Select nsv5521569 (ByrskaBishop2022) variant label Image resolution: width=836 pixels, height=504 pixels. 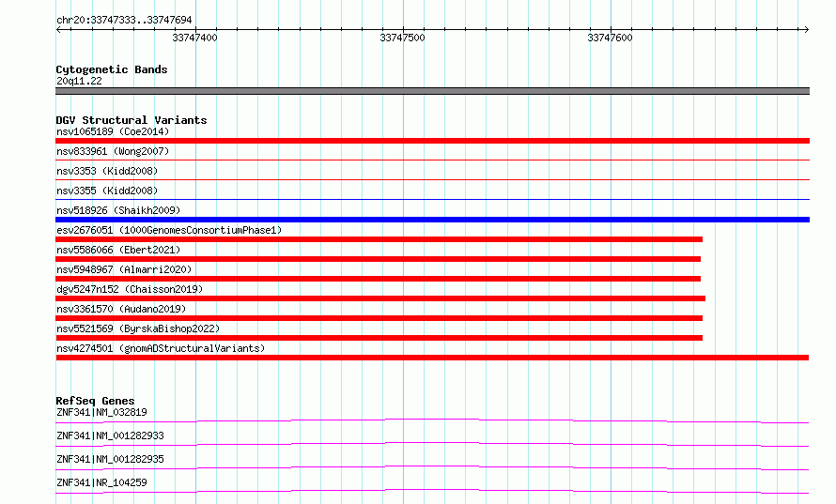point(138,328)
